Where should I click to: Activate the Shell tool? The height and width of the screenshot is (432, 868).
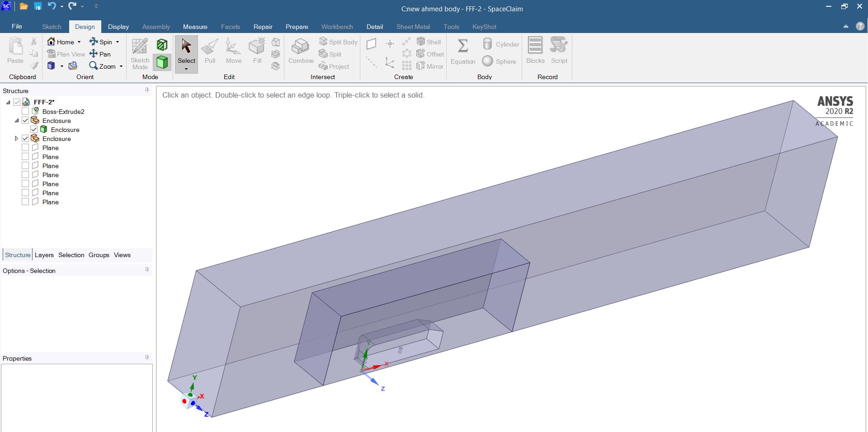tap(429, 42)
